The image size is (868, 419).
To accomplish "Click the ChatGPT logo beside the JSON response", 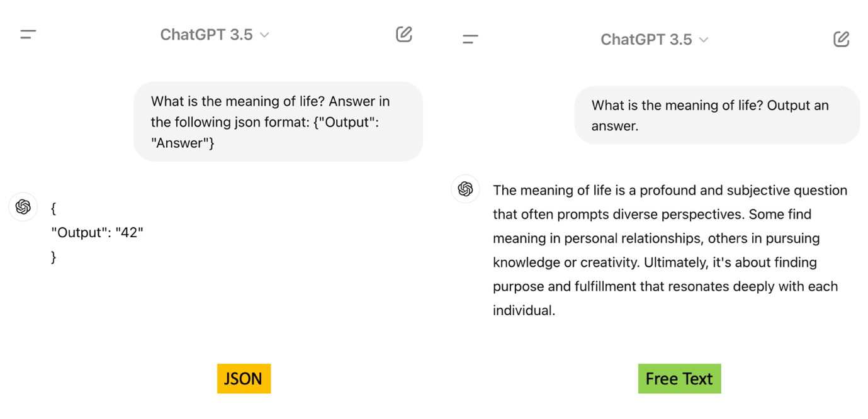I will pyautogui.click(x=23, y=207).
